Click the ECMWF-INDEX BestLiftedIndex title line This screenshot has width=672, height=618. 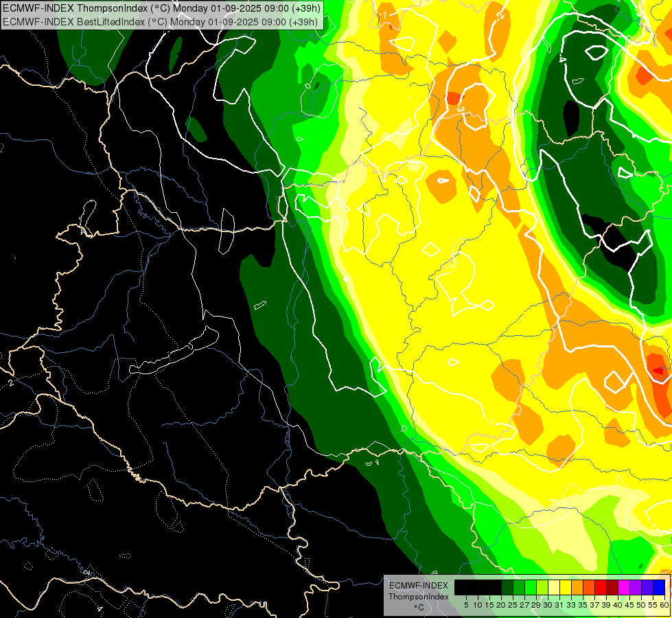click(x=161, y=22)
